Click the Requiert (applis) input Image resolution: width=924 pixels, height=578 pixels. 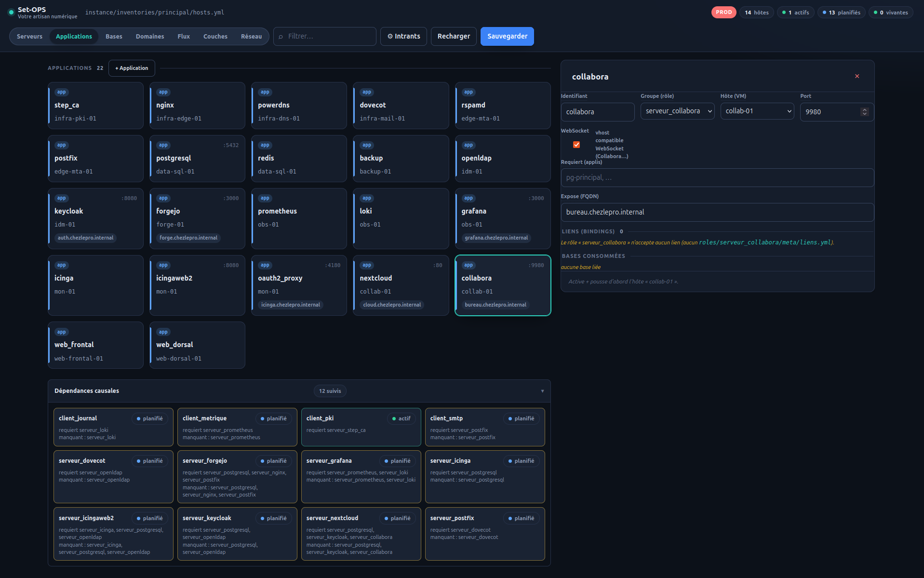pos(717,177)
